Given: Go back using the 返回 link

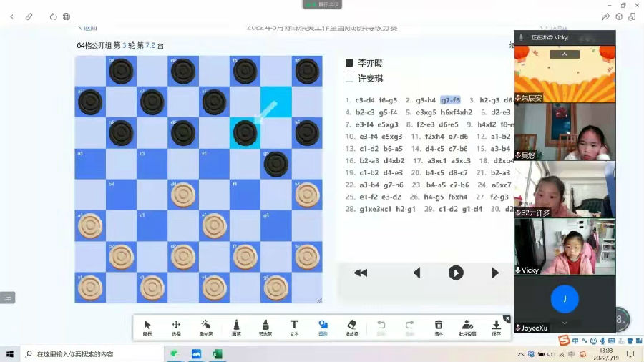Looking at the screenshot, I should [87, 29].
